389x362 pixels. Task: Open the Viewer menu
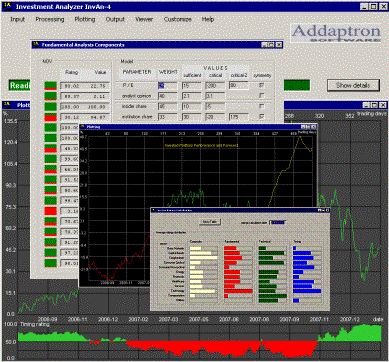[x=144, y=19]
